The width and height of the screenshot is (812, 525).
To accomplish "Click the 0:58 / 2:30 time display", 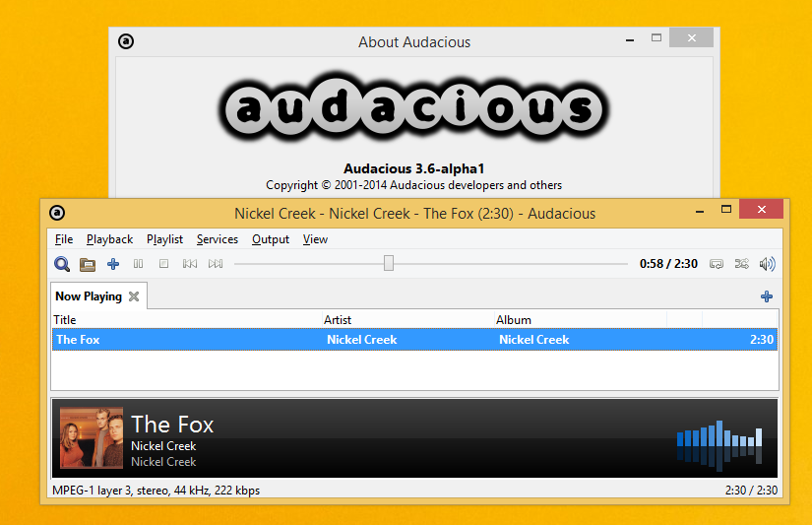I will pos(668,264).
